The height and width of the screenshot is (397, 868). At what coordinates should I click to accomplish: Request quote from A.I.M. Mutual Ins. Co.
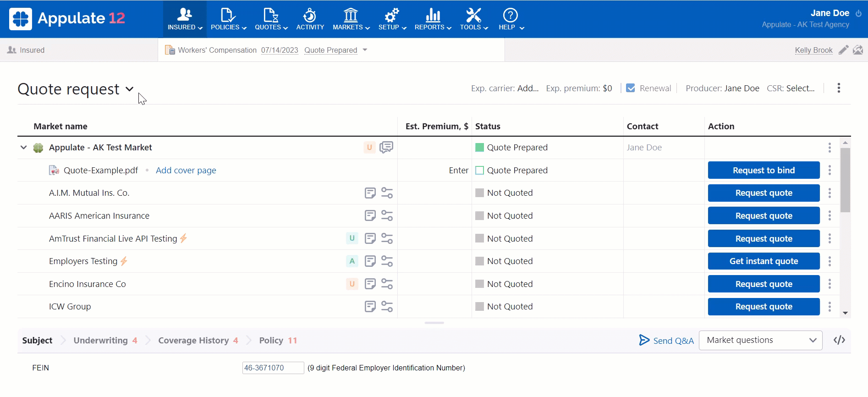(764, 193)
